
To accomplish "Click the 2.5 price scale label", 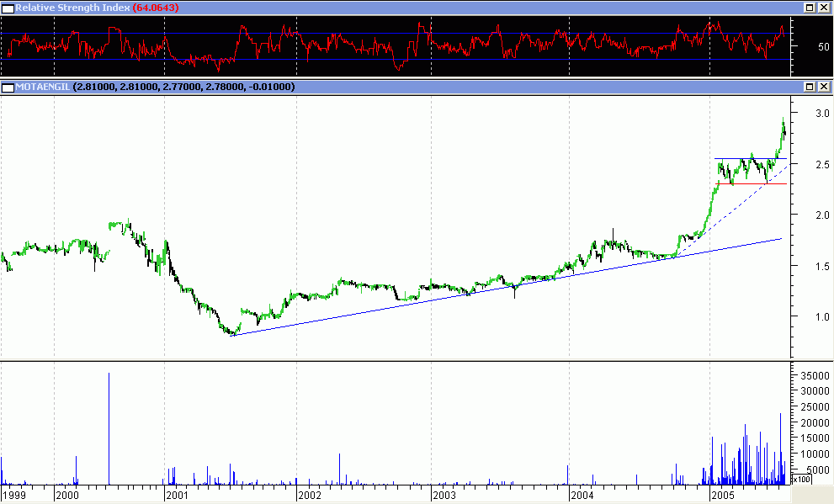I will [x=822, y=165].
